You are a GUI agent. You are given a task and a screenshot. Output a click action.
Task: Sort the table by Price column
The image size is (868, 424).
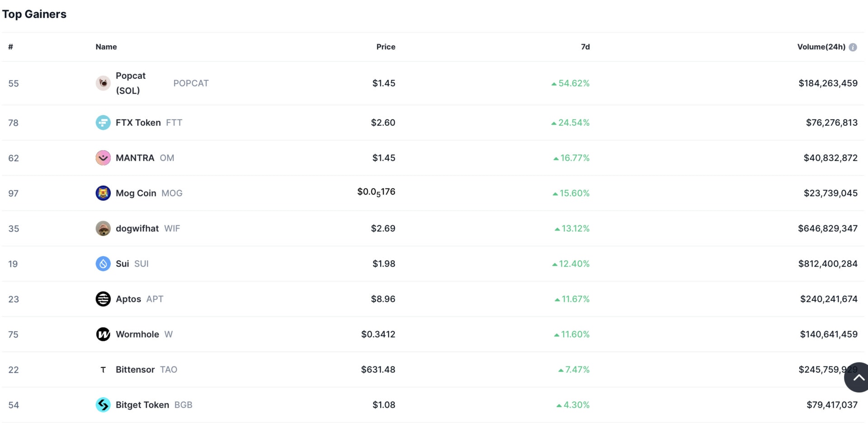tap(386, 47)
